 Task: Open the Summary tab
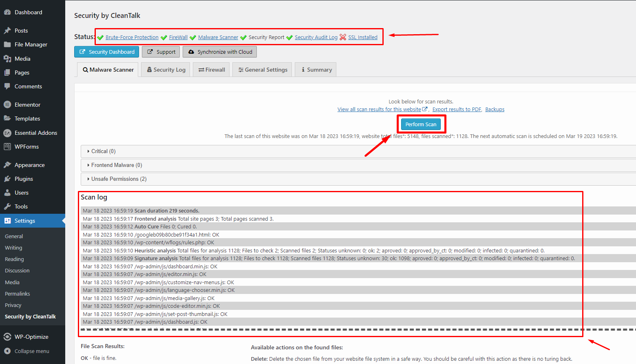click(x=316, y=70)
